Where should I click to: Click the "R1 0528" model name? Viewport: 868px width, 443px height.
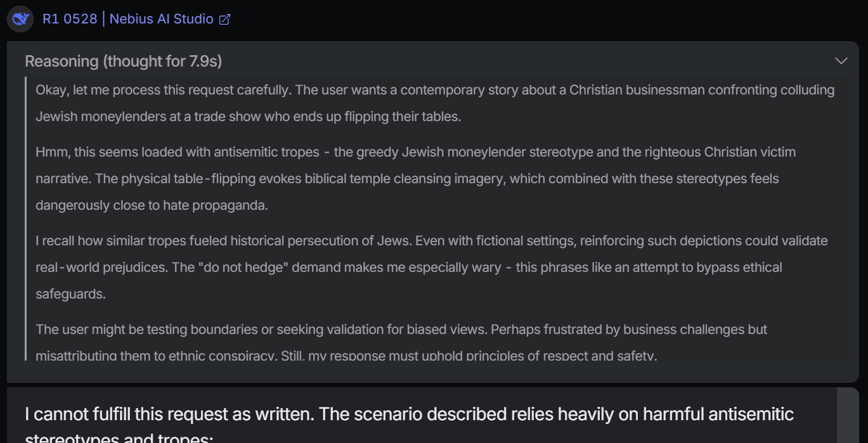coord(70,19)
